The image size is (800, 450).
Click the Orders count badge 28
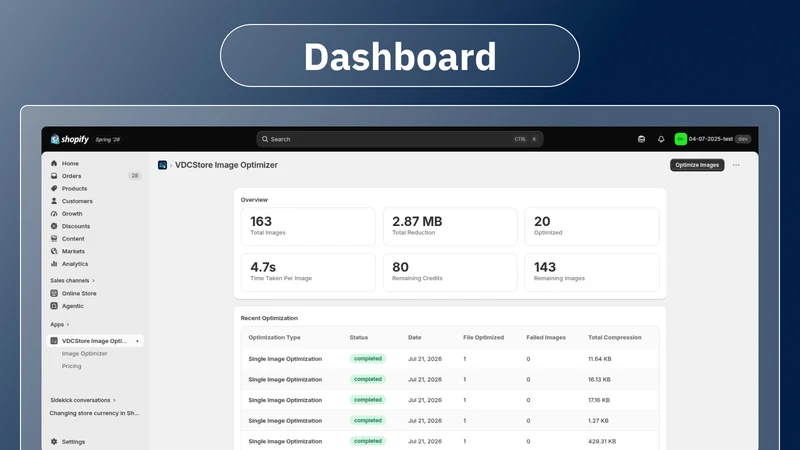(x=134, y=176)
